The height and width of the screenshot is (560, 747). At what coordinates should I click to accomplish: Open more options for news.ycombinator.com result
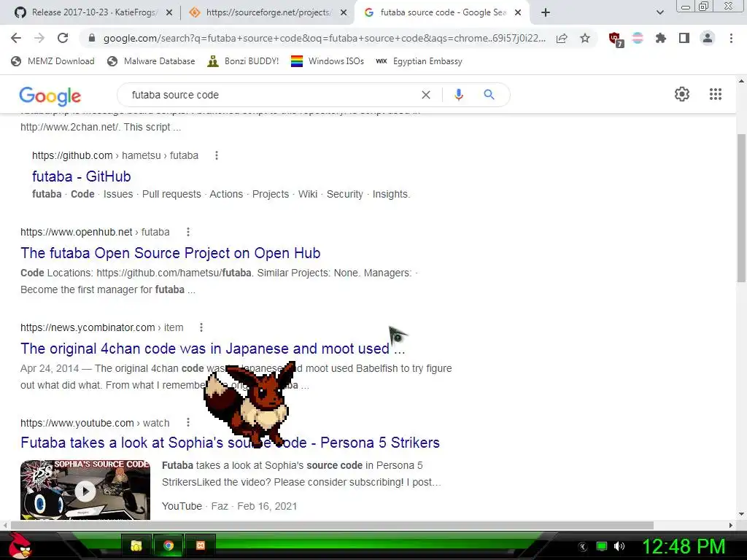[x=201, y=327]
